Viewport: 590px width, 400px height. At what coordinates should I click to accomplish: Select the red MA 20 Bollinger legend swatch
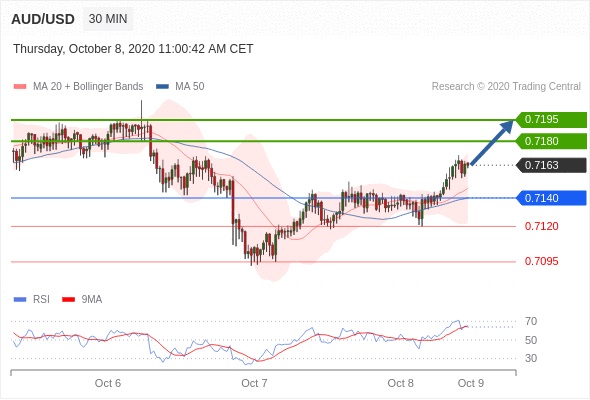20,87
